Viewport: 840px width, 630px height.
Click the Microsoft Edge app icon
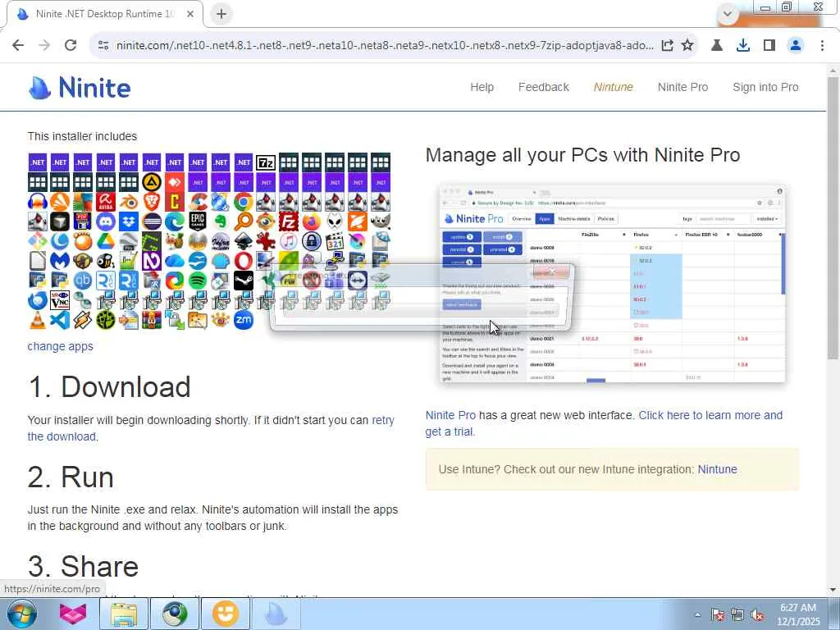click(175, 221)
